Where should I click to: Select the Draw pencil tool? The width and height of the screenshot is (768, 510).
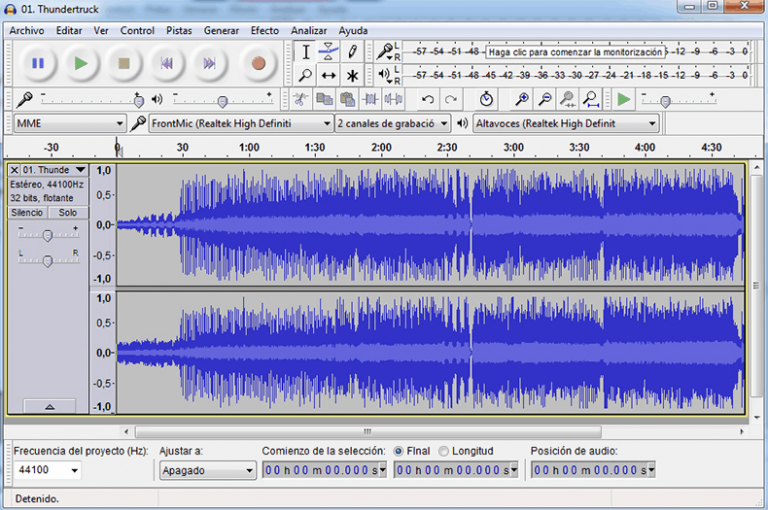(352, 52)
